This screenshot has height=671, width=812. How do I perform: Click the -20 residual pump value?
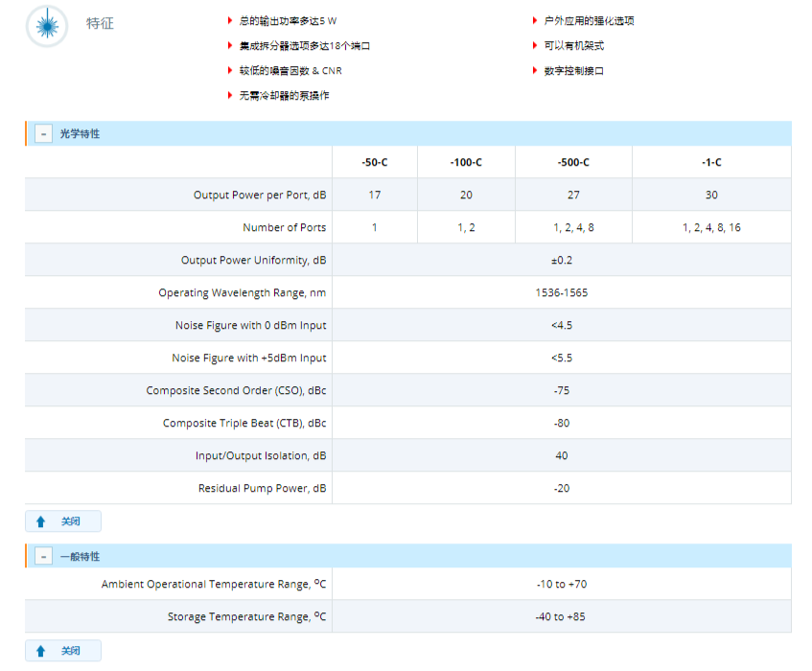(x=562, y=488)
